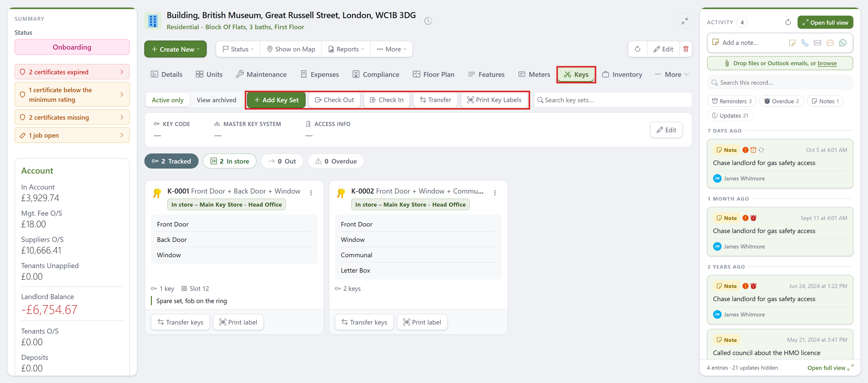The image size is (868, 383).
Task: Click Show on Map button
Action: point(291,49)
